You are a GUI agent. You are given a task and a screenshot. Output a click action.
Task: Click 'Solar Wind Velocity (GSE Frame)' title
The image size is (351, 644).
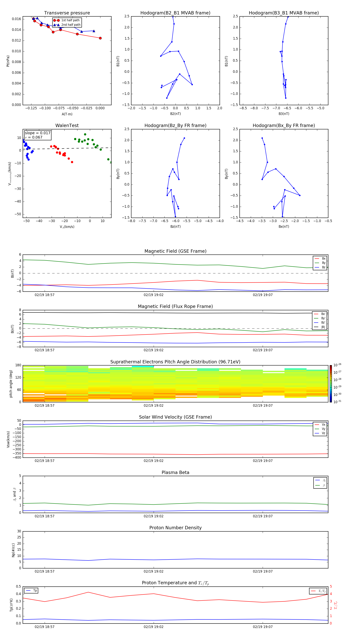click(x=175, y=417)
